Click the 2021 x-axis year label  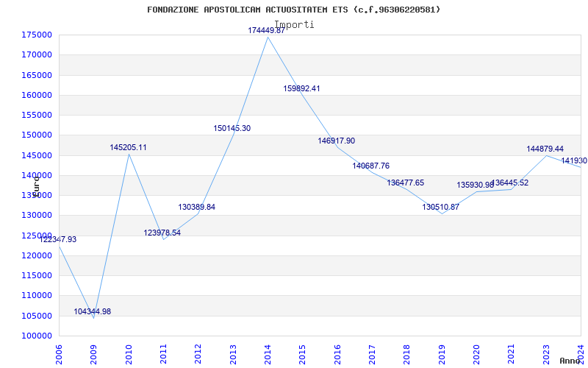pos(512,354)
